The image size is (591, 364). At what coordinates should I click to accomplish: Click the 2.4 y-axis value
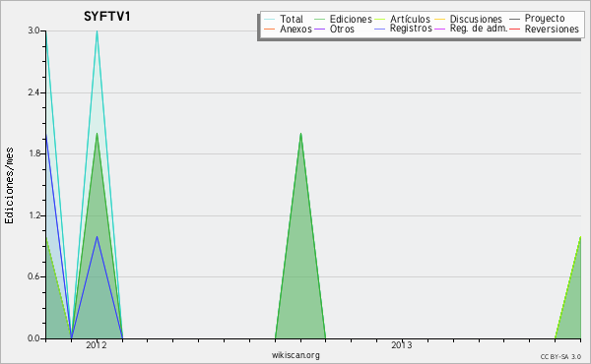33,92
